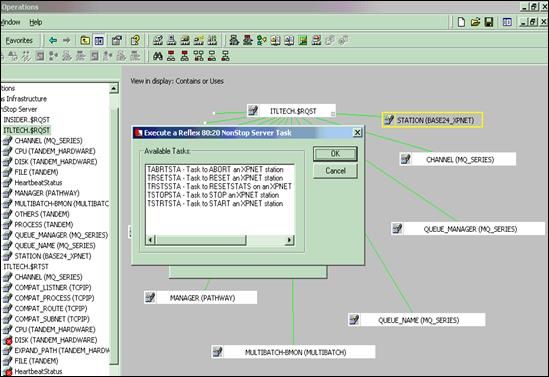Click the task list's scroll-right arrow
This screenshot has height=377, width=549.
[289, 240]
